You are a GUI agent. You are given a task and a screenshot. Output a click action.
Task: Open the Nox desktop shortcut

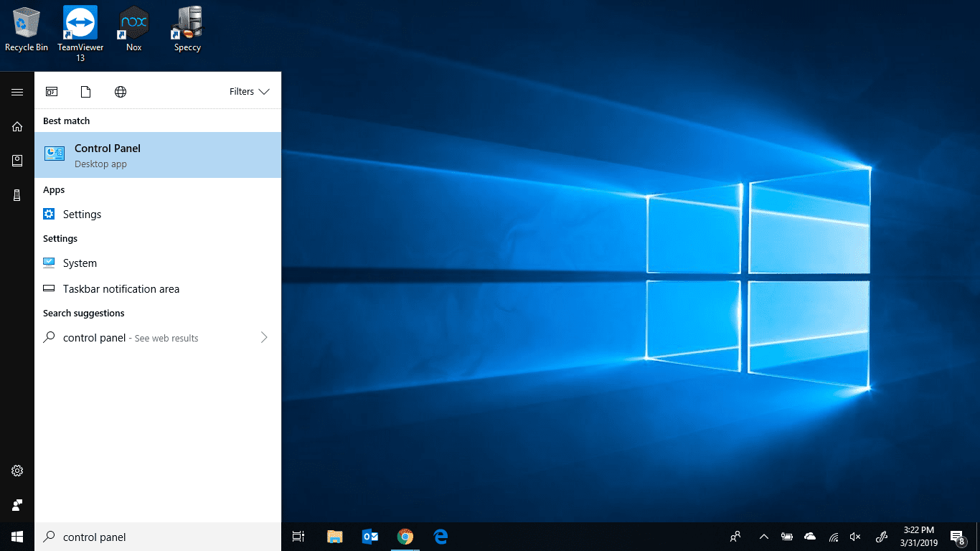point(133,23)
